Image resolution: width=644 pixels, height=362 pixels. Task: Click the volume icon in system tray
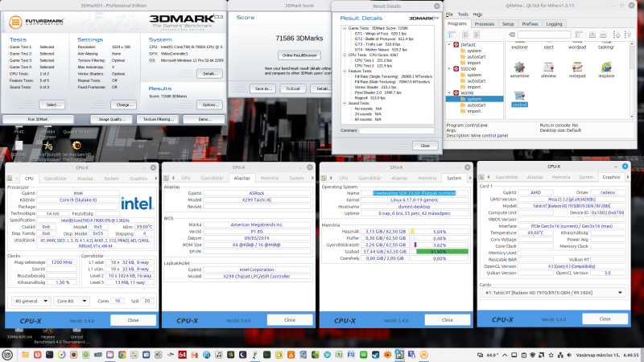(569, 355)
